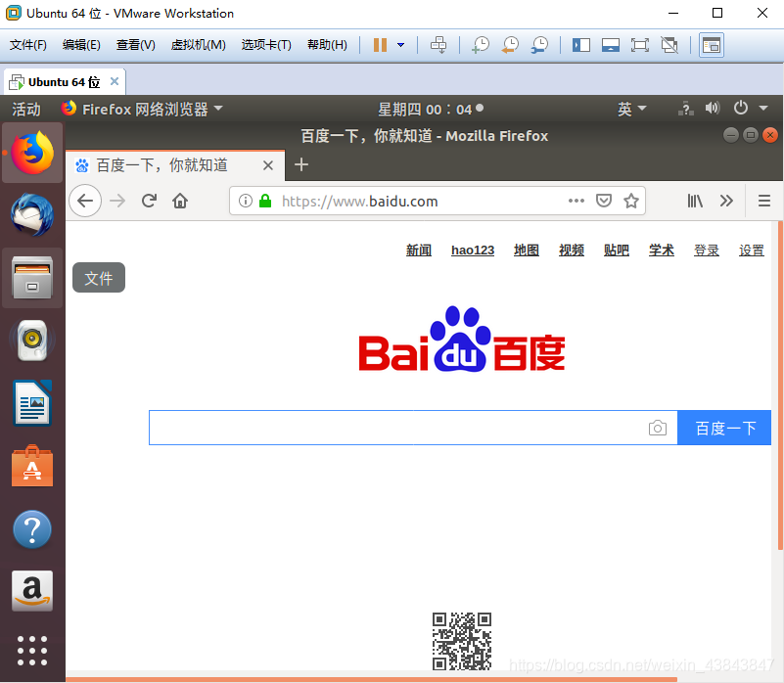
Task: Open the 查看(V) menu
Action: point(135,45)
